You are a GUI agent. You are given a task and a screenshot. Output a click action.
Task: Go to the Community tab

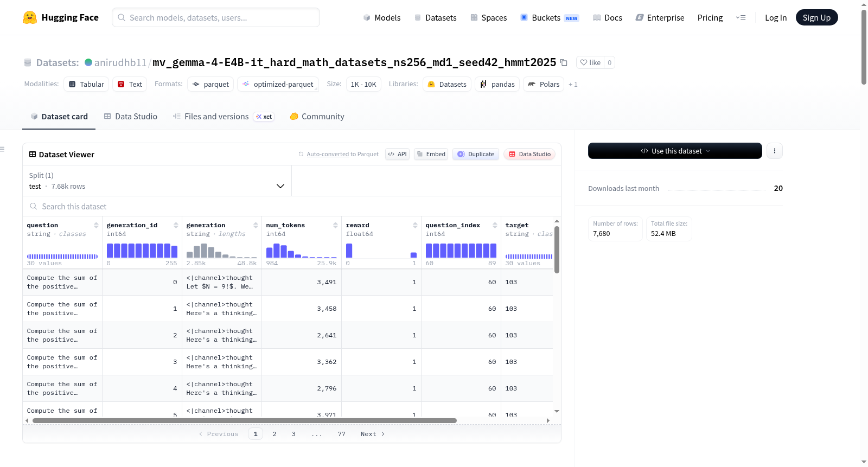317,117
